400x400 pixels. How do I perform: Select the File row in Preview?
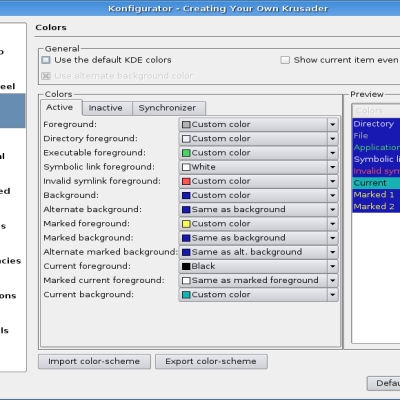[376, 136]
